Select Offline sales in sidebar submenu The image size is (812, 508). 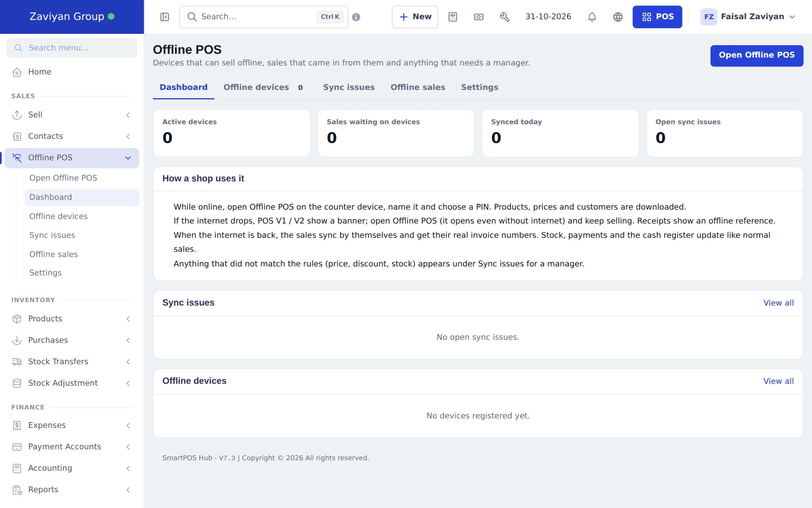[x=82, y=254]
